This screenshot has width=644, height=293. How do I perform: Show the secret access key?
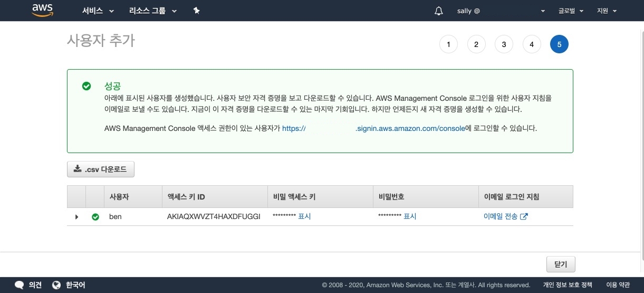(304, 216)
